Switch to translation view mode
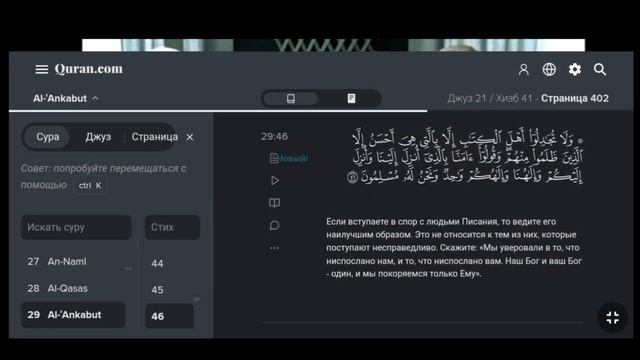This screenshot has width=640, height=360. [x=291, y=98]
